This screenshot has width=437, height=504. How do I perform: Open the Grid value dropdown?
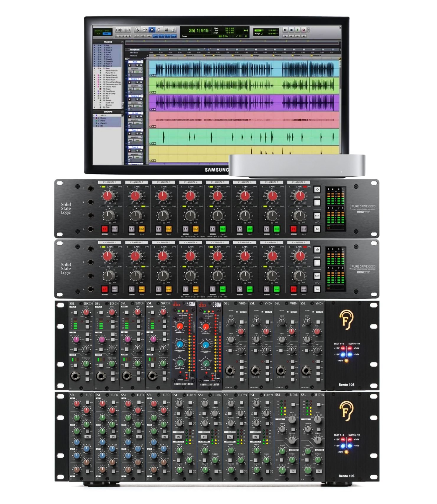[x=278, y=30]
